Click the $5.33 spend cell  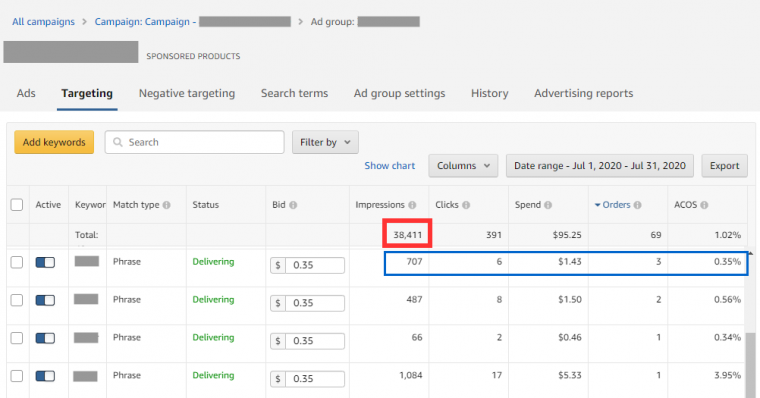tap(570, 375)
